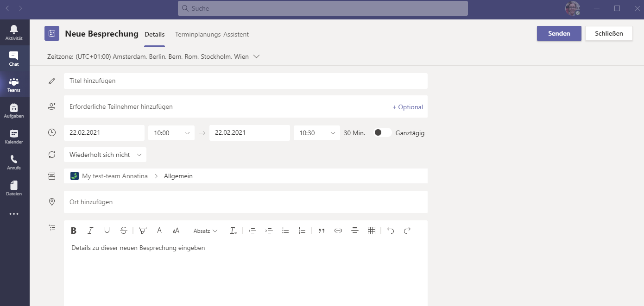The image size is (644, 306).
Task: Insert link using the toolbar icon
Action: point(338,231)
